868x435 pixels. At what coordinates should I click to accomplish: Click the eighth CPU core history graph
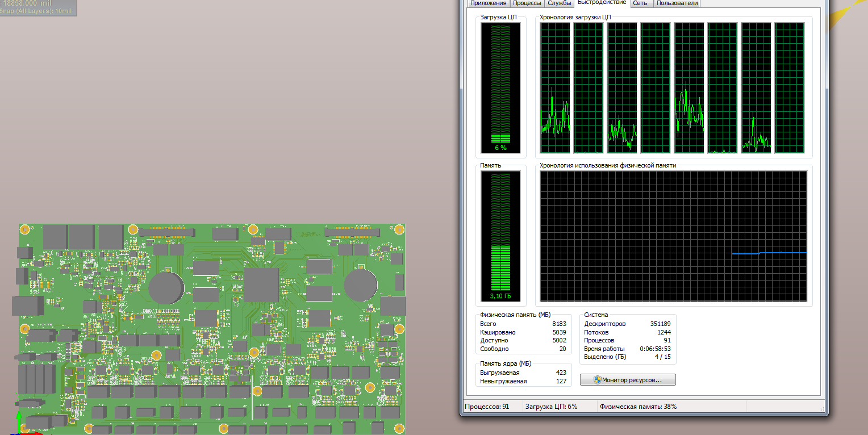click(x=790, y=88)
